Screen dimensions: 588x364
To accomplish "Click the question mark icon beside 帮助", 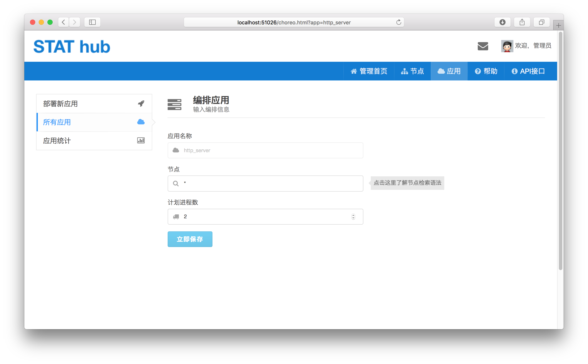I will [x=478, y=71].
